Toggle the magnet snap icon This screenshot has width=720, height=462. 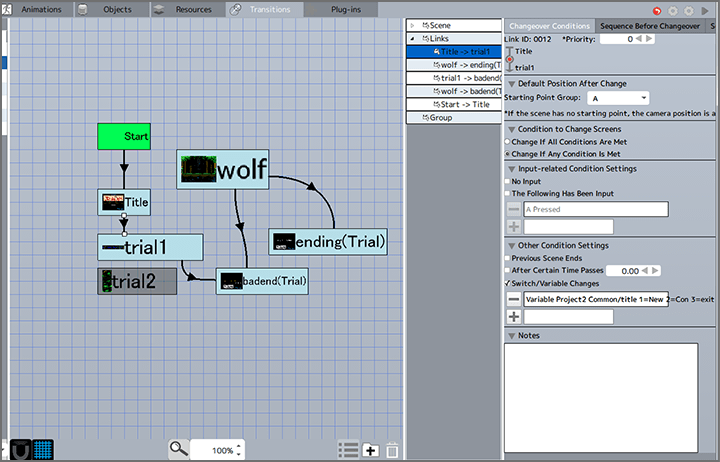[x=16, y=450]
